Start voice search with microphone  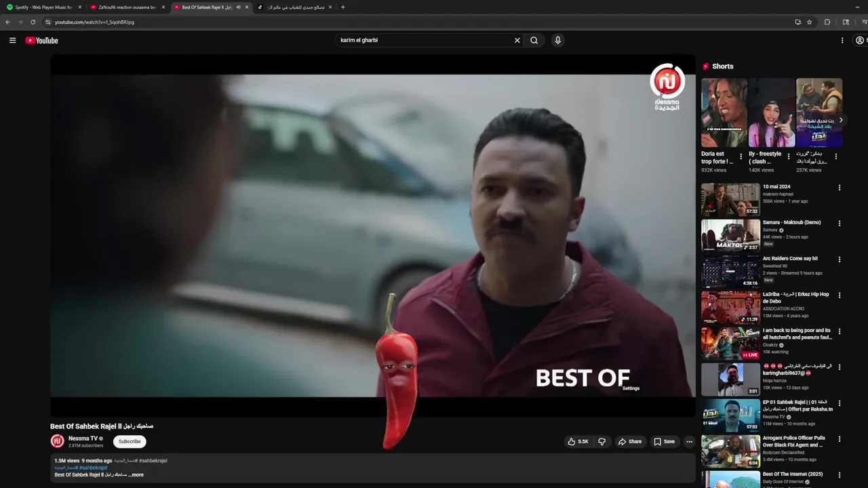(x=557, y=41)
